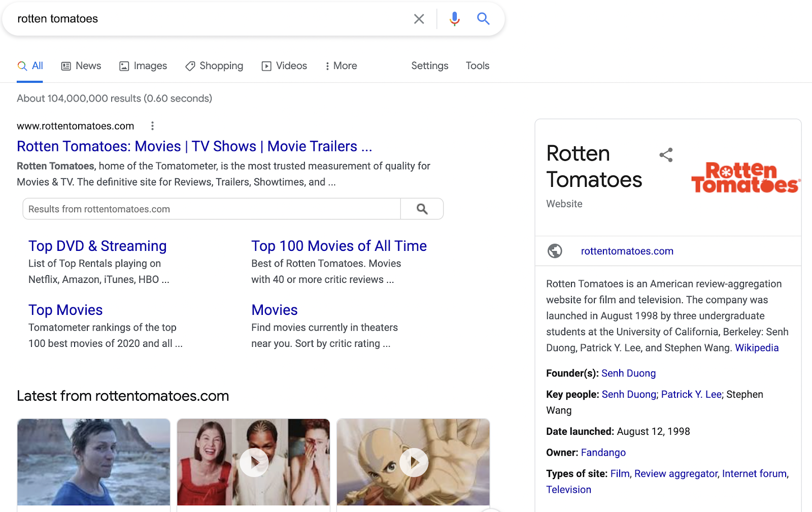
Task: Open the Wikipedia source link
Action: 757,348
